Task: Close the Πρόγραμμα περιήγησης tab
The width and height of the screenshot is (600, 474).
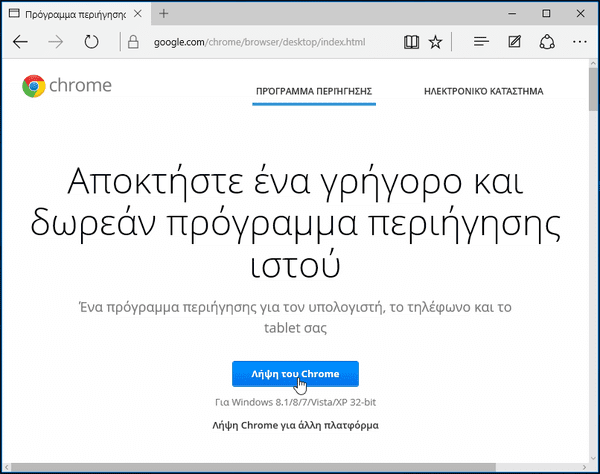Action: pyautogui.click(x=138, y=14)
